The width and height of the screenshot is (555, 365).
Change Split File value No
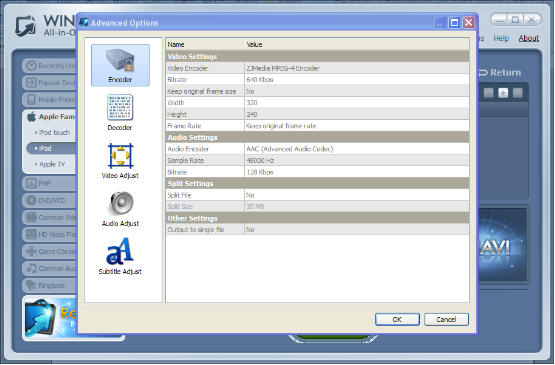357,195
